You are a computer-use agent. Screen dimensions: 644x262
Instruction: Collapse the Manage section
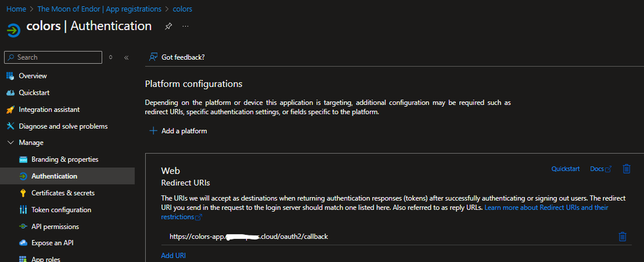click(11, 143)
